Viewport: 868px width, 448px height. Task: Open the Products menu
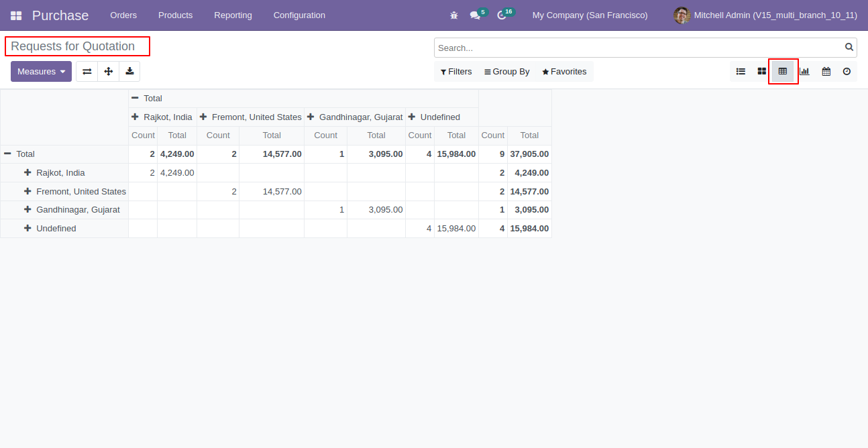point(175,15)
